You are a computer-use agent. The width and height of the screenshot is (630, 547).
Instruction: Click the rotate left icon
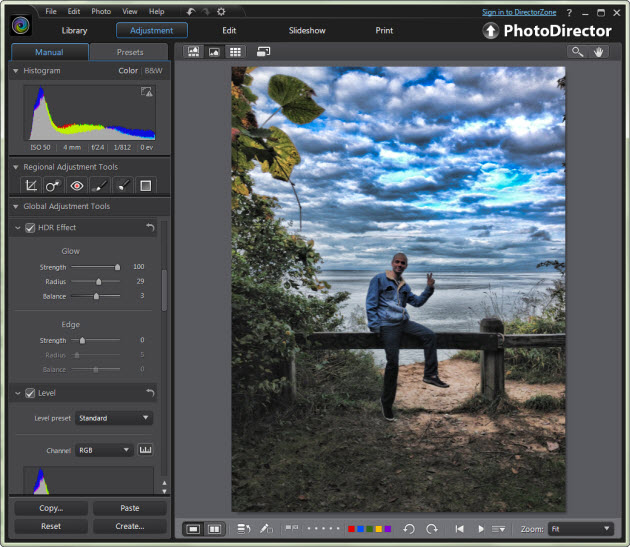(409, 528)
